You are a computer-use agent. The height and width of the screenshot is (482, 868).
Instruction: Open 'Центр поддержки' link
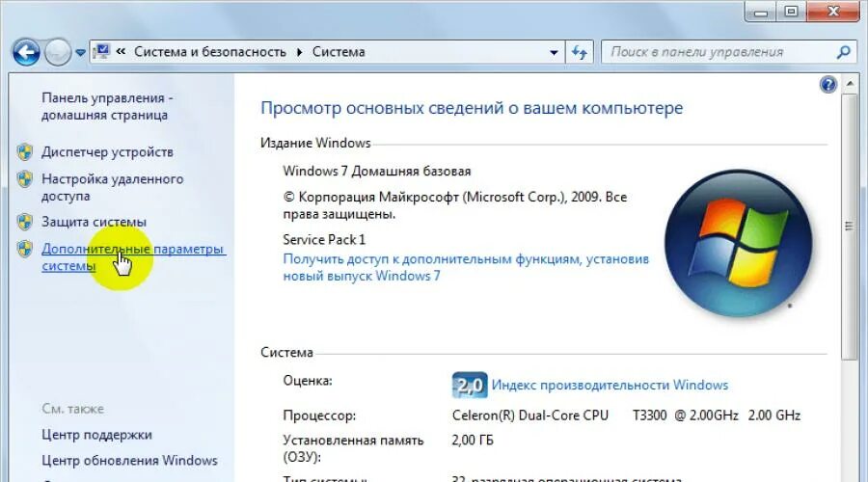pyautogui.click(x=96, y=435)
